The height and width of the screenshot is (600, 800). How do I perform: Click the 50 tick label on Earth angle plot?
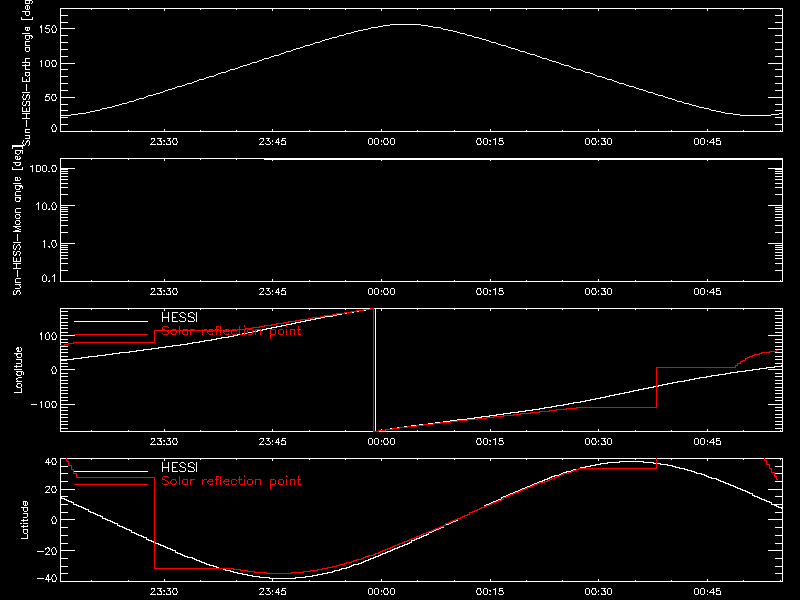tap(51, 97)
